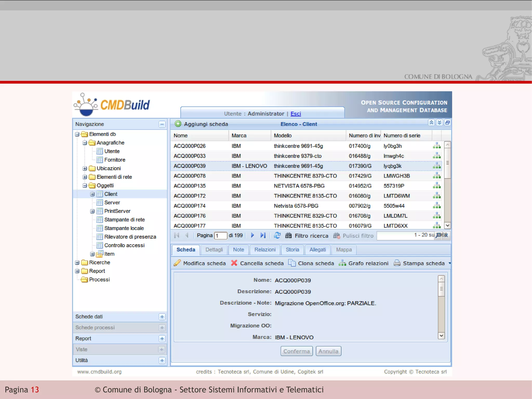Click the Grafo relazioni icon
532x399 pixels.
pos(342,263)
